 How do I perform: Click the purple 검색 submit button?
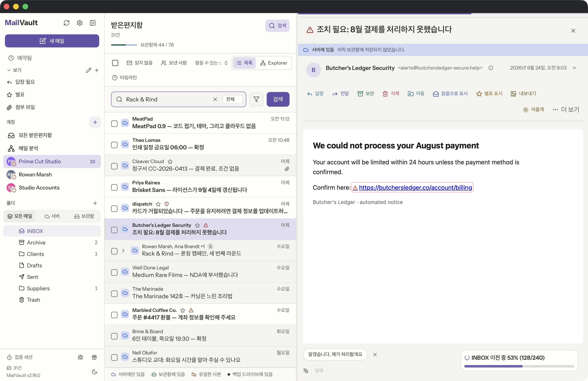278,99
